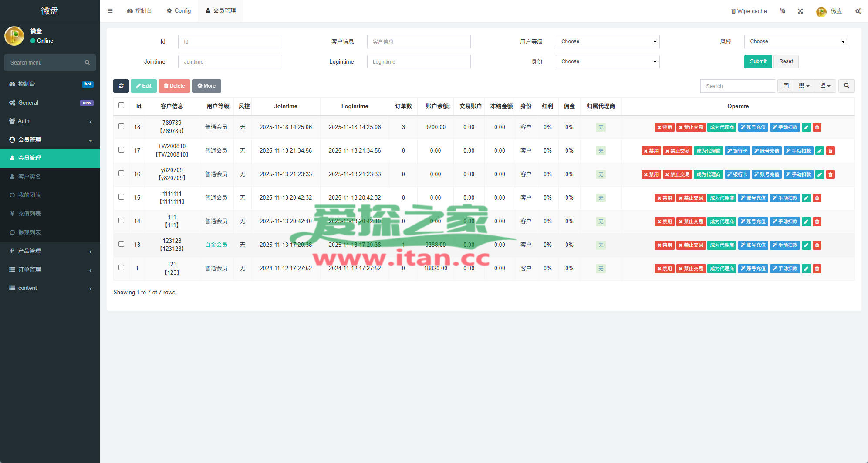Screen dimensions: 868x463
Task: Click the refresh table icon button
Action: click(121, 86)
